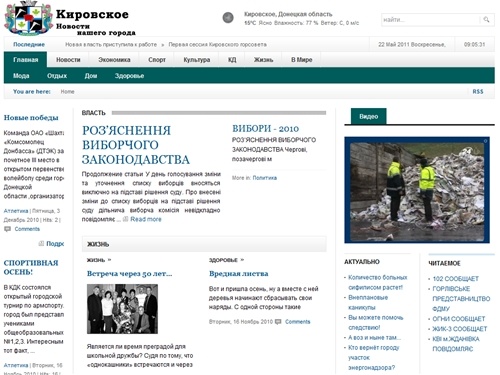Open 102 СООБЩАЕТ link
Image resolution: width=500 pixels, height=375 pixels.
coord(456,279)
